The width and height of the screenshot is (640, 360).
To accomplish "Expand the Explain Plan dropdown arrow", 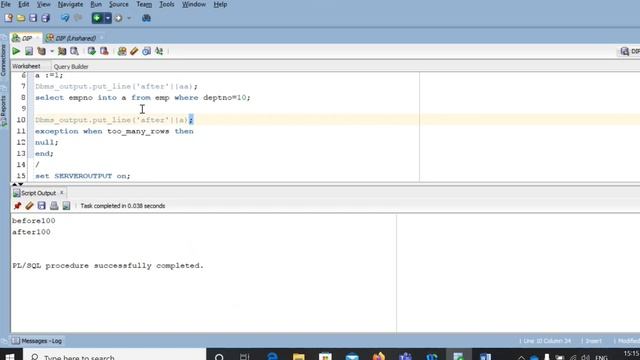I will point(52,51).
